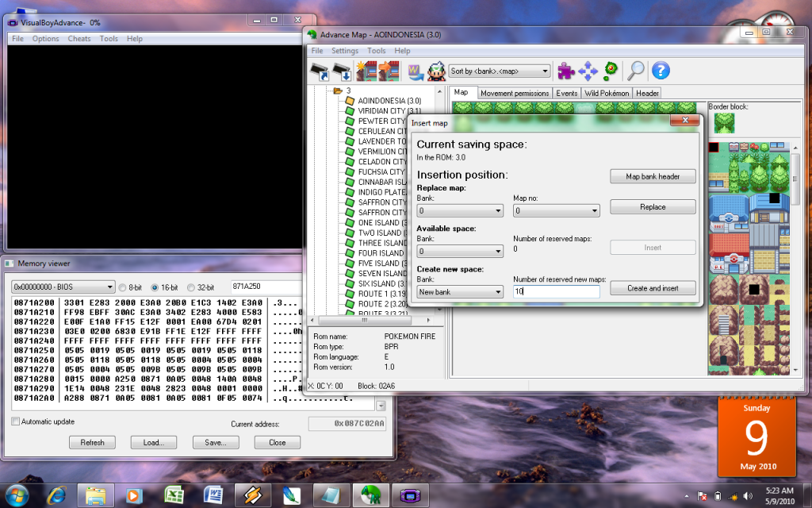This screenshot has width=812, height=508.
Task: Select the 32-bit radio button
Action: click(x=190, y=287)
